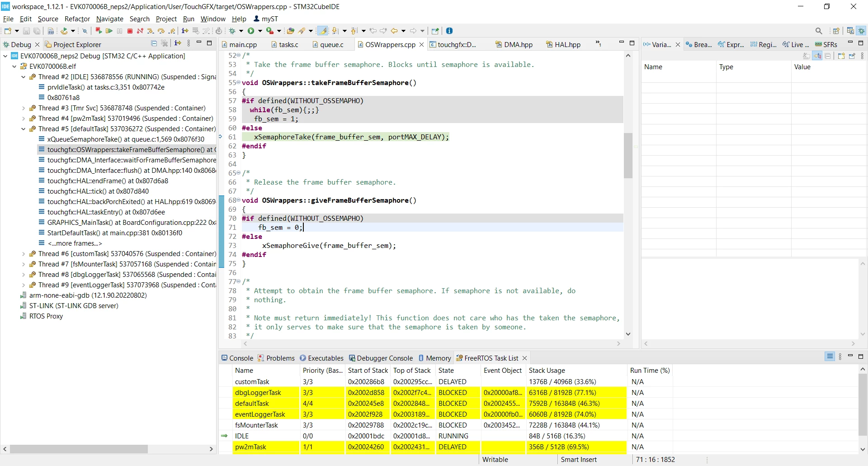The height and width of the screenshot is (466, 868).
Task: Toggle Show Type Names in Variables view
Action: (x=807, y=56)
